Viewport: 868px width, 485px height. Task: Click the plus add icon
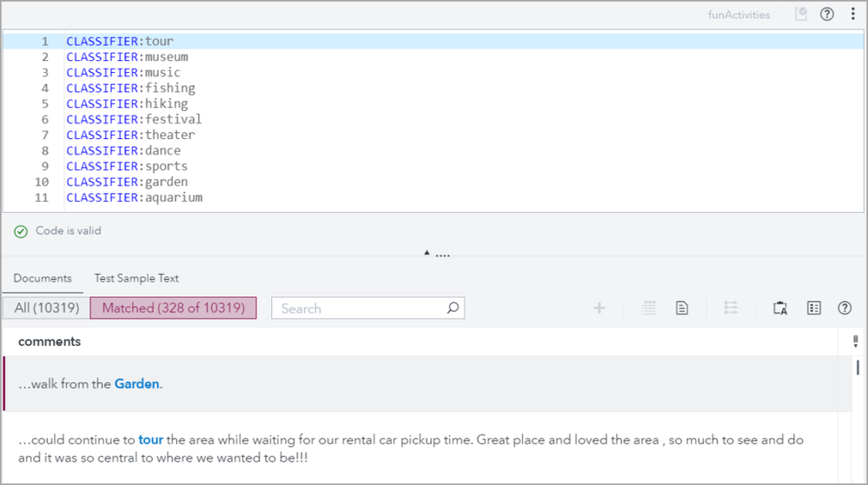(x=599, y=308)
